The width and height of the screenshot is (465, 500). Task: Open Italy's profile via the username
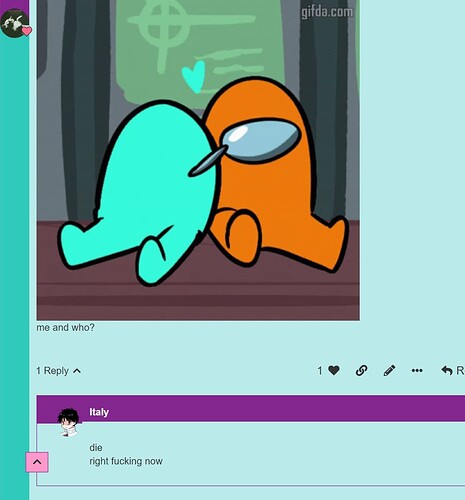99,412
